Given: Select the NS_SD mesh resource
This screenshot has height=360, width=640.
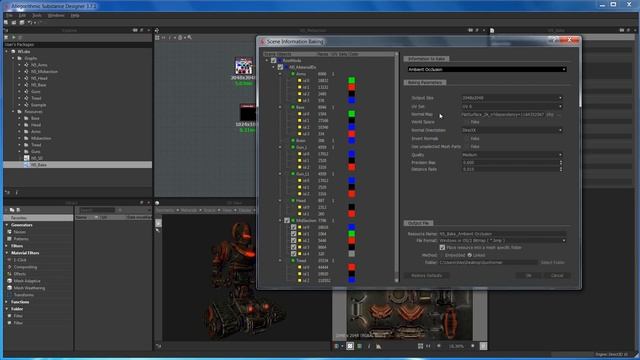Looking at the screenshot, I should (x=37, y=158).
